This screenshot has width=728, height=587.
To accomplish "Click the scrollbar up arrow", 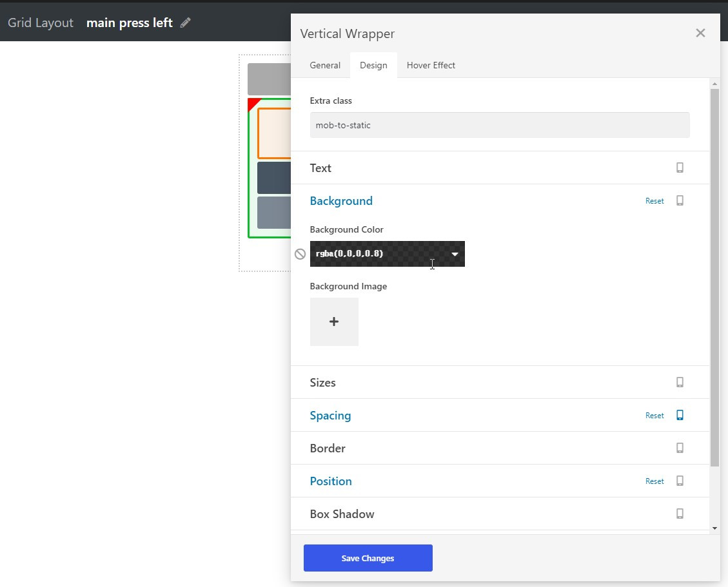I will click(x=714, y=84).
